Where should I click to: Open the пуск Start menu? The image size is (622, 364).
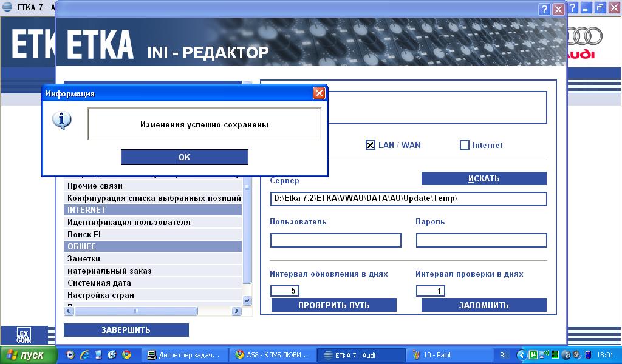[x=29, y=355]
